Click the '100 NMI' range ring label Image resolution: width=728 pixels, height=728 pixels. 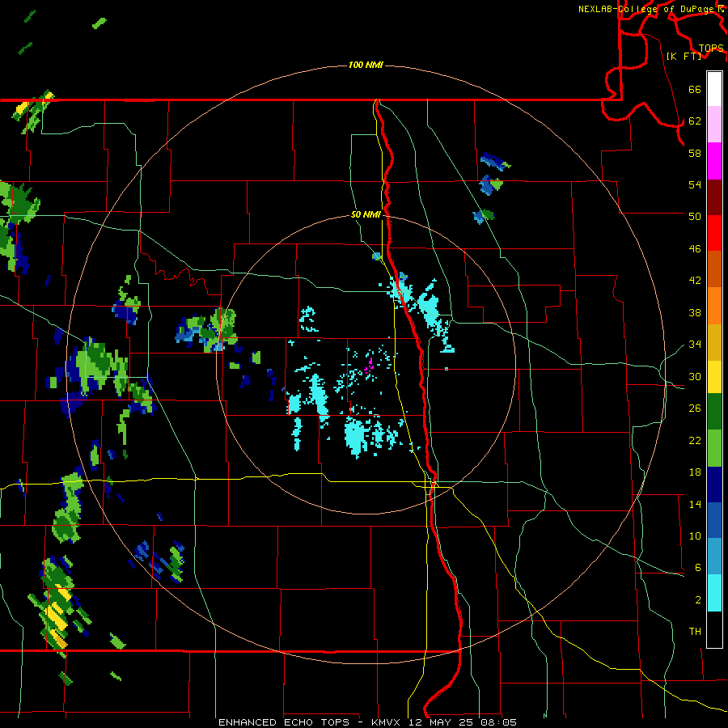(366, 65)
